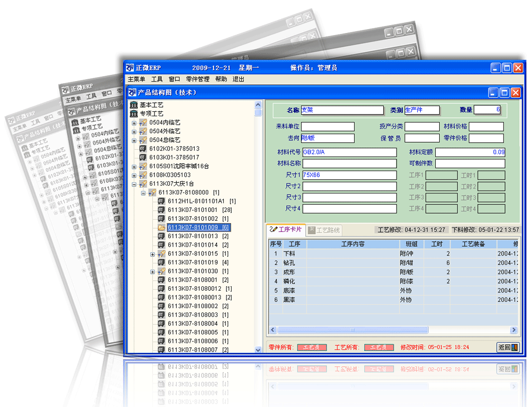532x407 pixels.
Task: Expand the 6113K07-8101015 tree node
Action: coord(152,254)
